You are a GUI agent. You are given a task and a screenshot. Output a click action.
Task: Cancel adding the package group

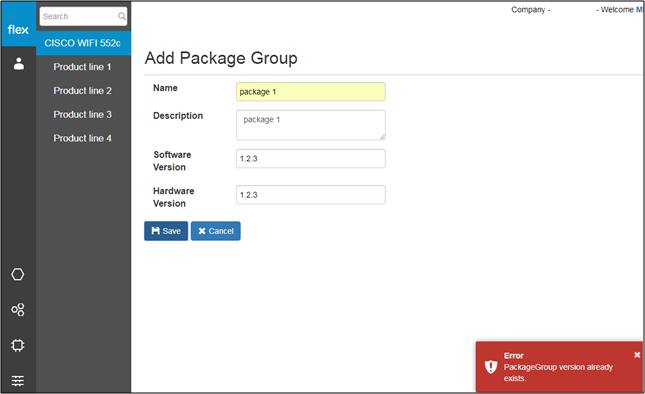(x=216, y=231)
